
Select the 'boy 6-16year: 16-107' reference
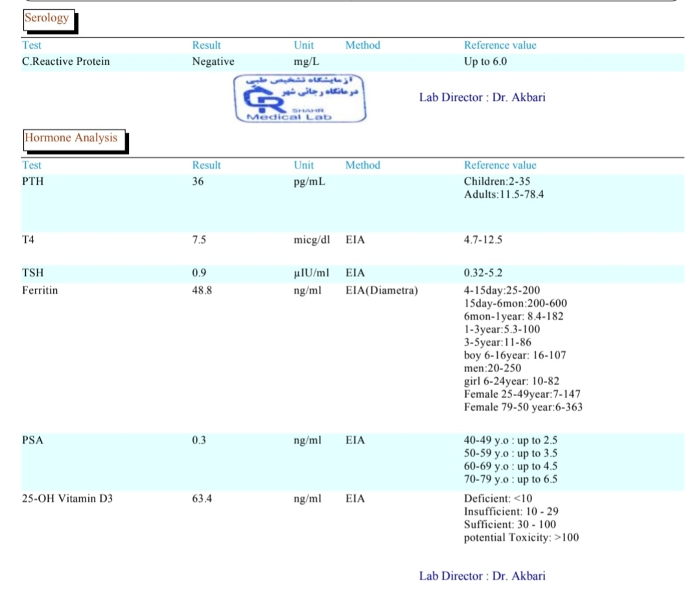(x=515, y=355)
